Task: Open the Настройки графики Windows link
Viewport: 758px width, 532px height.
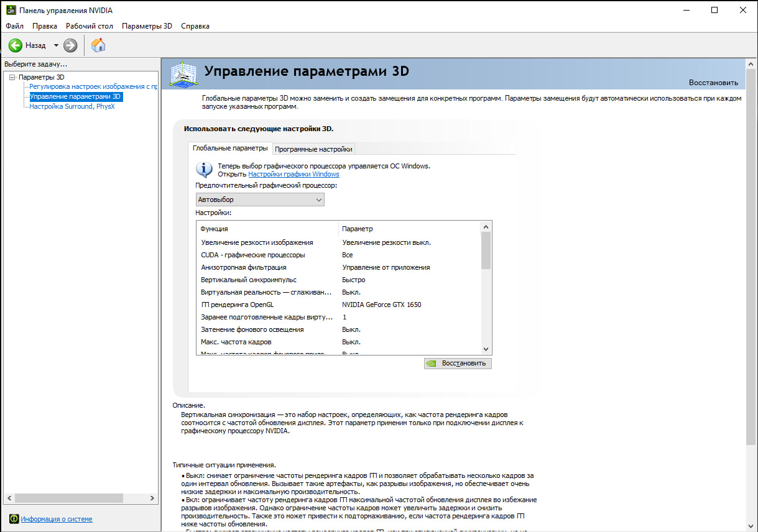Action: tap(293, 174)
